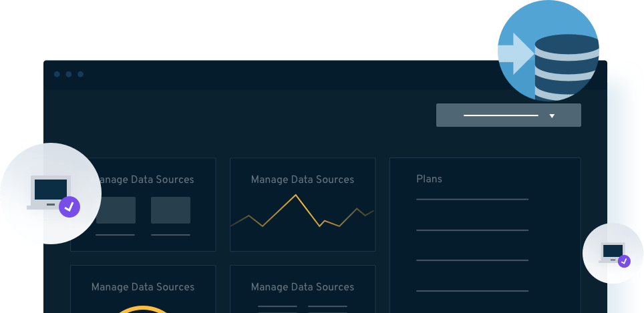The image size is (644, 313).
Task: Click the white line inside the gray selector field
Action: pos(501,115)
